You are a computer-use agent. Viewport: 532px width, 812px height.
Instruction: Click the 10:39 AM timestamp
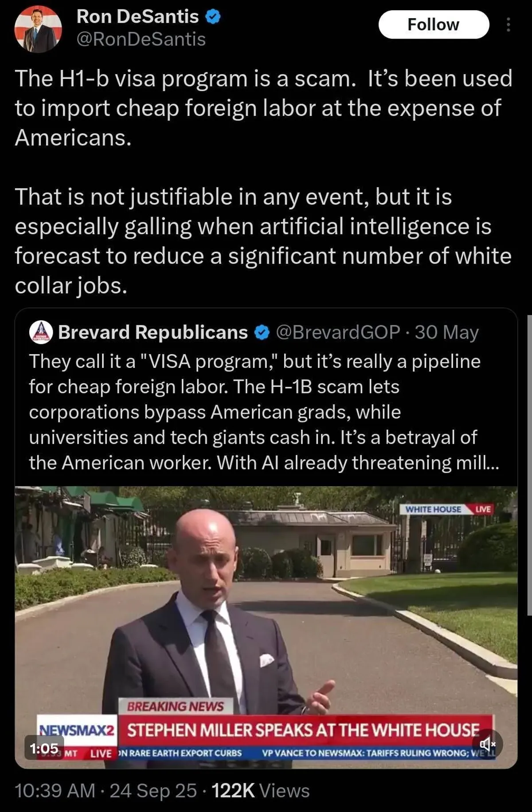tap(55, 791)
